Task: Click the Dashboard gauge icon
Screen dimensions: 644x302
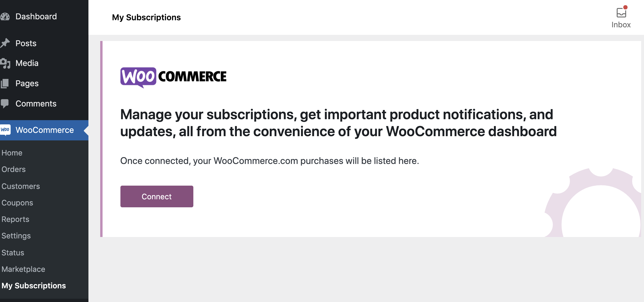Action: pos(5,16)
